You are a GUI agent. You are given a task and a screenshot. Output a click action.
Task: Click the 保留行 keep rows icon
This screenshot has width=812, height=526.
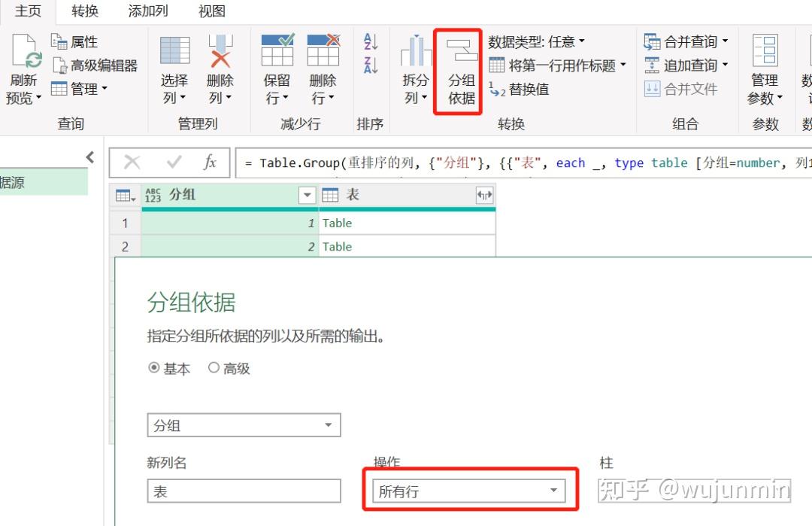click(x=277, y=50)
